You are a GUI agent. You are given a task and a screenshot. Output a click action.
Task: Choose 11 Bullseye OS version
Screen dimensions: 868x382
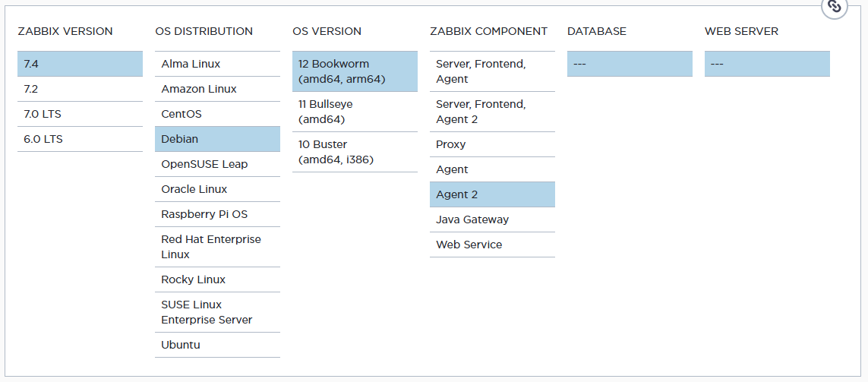click(355, 112)
